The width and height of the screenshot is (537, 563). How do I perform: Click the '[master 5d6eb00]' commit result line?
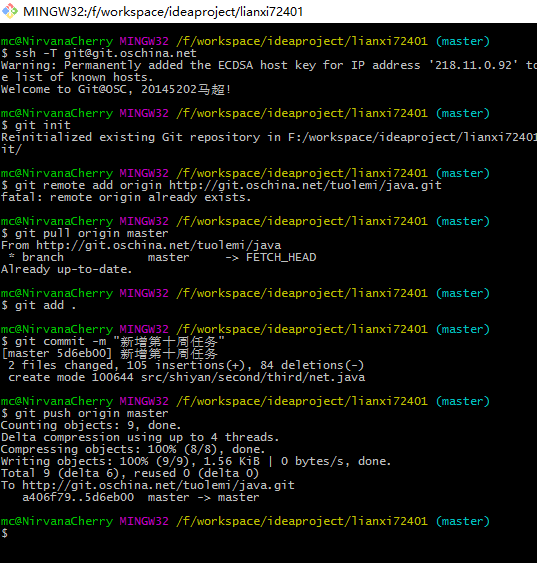pyautogui.click(x=109, y=354)
